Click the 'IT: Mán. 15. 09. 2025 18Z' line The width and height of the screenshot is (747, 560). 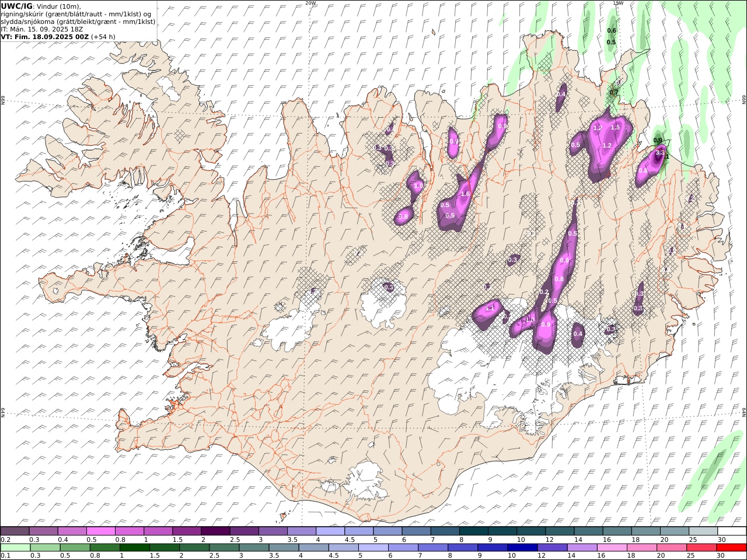[43, 29]
